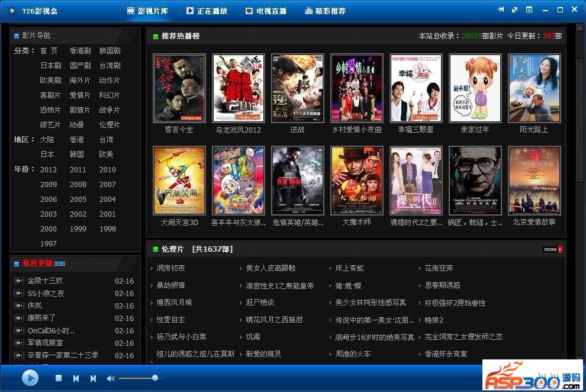The width and height of the screenshot is (586, 392).
Task: Play icon next to 侠岚
Action: pyautogui.click(x=19, y=306)
